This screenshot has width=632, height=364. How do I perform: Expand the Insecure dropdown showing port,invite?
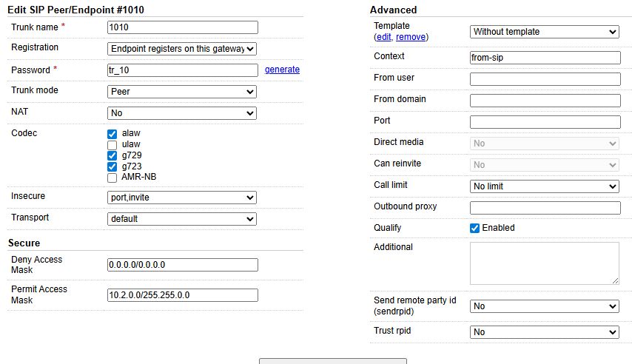[182, 198]
